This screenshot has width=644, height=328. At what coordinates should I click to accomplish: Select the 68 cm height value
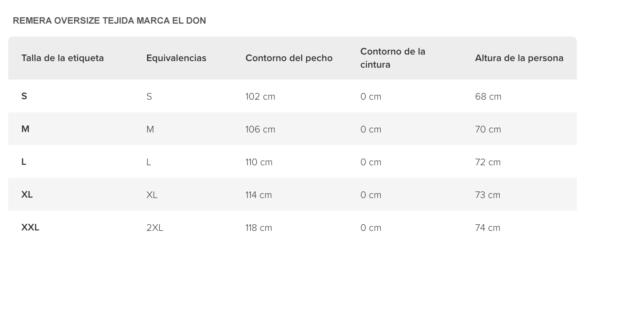(x=488, y=97)
